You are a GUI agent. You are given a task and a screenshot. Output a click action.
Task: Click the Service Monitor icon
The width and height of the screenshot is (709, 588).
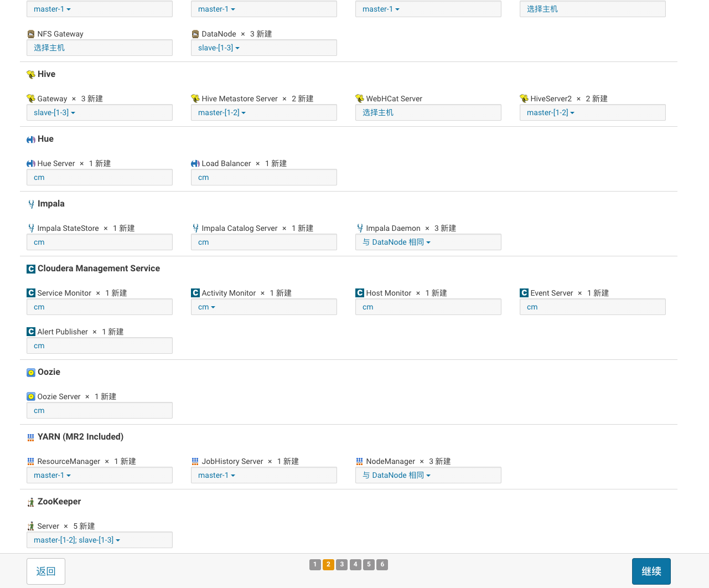pyautogui.click(x=31, y=293)
